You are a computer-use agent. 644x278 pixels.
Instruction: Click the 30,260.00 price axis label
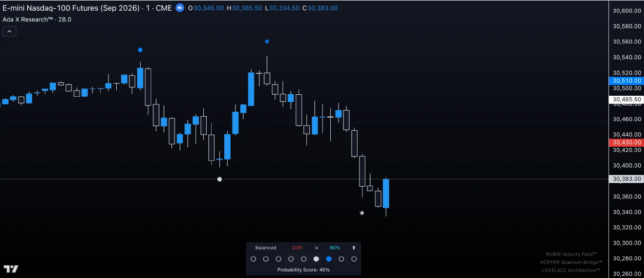626,274
